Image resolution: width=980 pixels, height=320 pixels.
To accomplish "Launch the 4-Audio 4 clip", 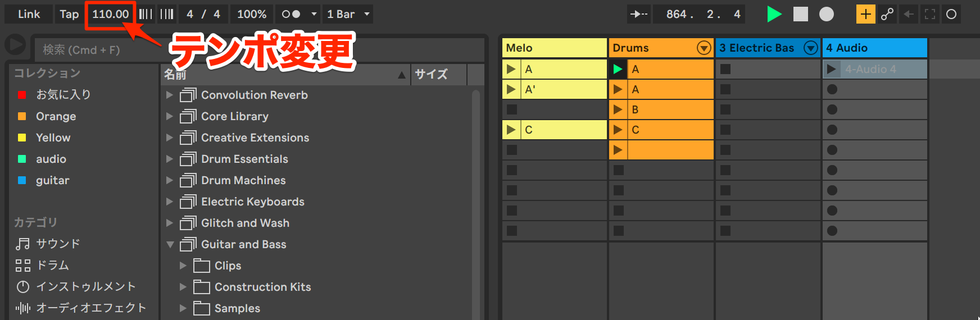I will [x=831, y=69].
